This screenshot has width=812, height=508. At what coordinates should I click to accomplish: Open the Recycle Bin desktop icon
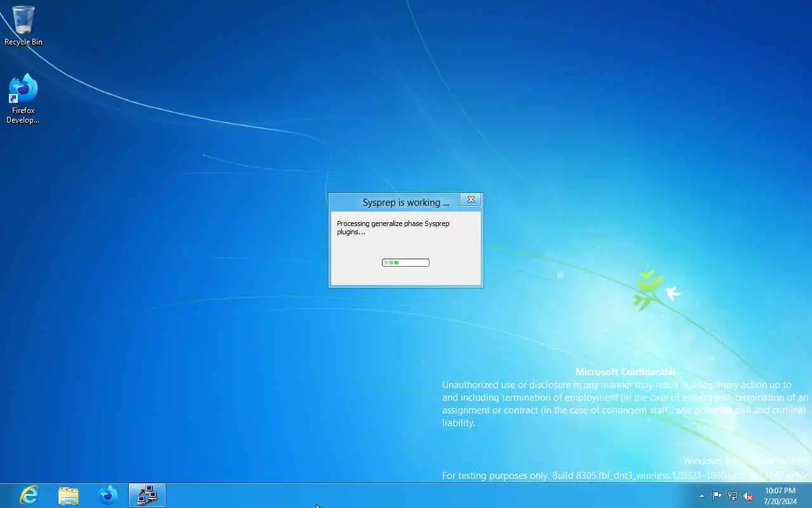click(x=23, y=26)
